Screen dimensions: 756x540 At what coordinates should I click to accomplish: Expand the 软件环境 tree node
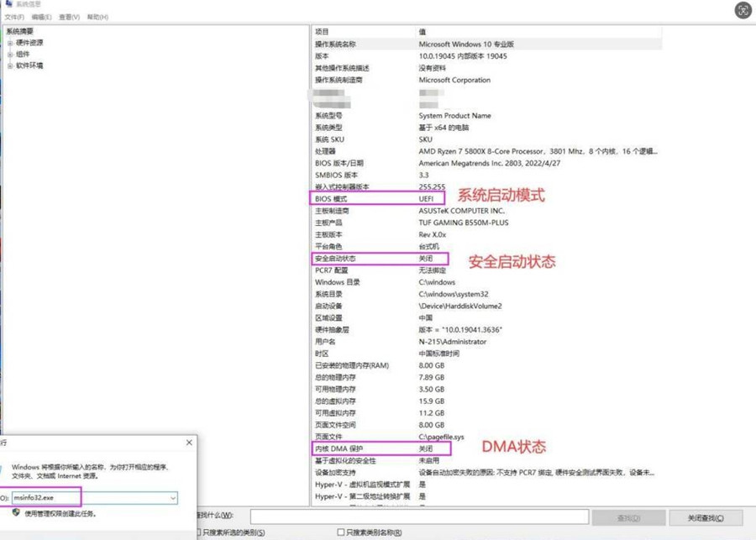(10, 66)
